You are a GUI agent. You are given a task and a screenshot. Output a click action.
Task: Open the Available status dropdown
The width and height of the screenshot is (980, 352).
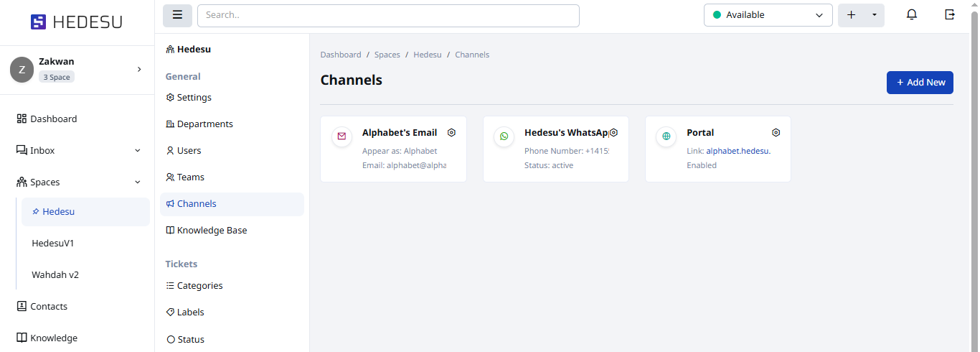point(768,15)
